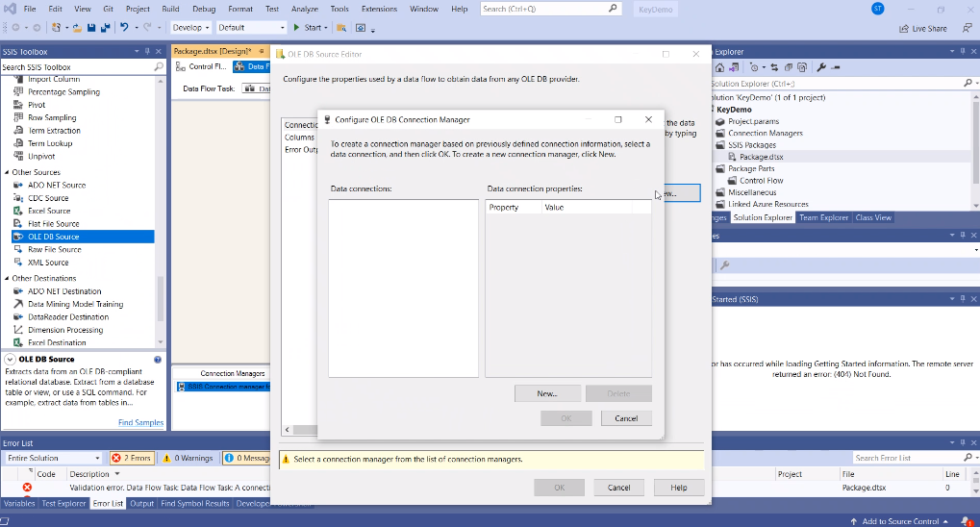Toggle the 0 Messages filter button

point(247,458)
